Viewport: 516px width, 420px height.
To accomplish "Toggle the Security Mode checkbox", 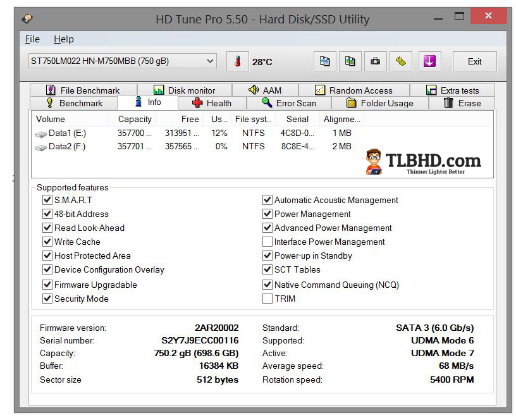I will click(47, 299).
